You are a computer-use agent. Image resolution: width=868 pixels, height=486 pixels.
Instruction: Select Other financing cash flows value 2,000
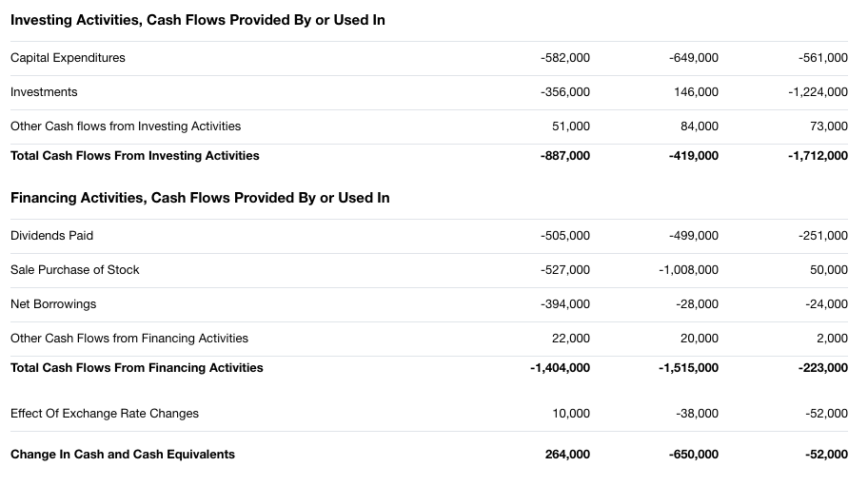[832, 339]
